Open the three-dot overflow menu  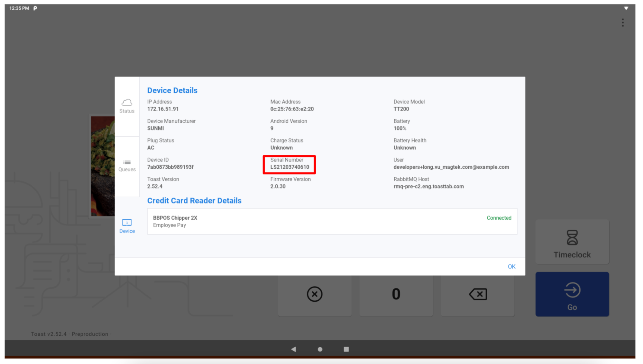tap(623, 22)
